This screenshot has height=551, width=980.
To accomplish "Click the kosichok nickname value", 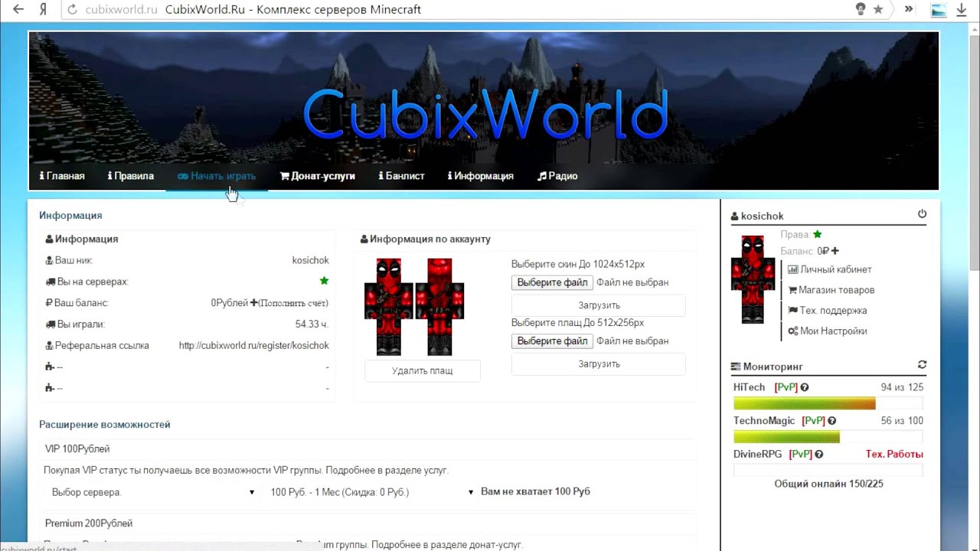I will (310, 260).
